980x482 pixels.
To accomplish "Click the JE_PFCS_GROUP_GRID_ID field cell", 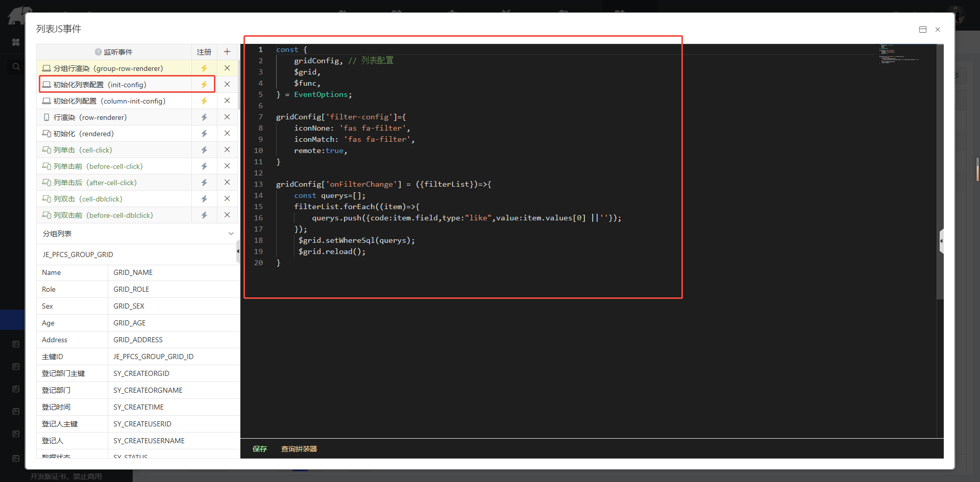I will pos(174,357).
